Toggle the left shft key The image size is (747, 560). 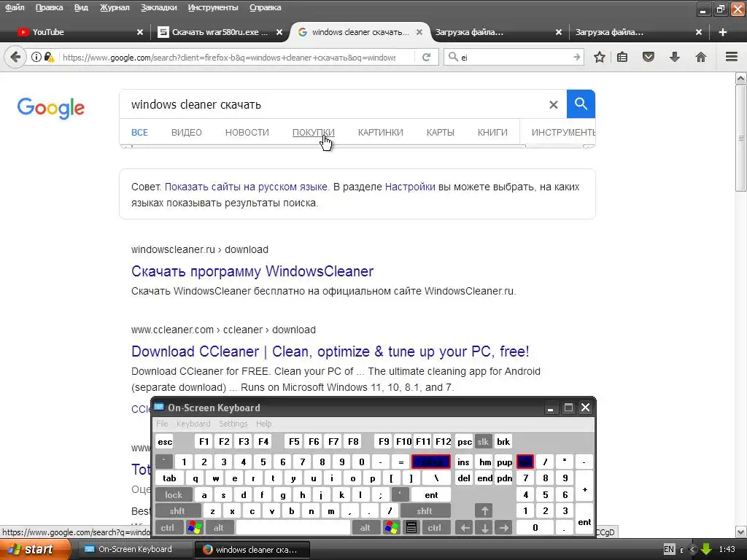pyautogui.click(x=177, y=511)
